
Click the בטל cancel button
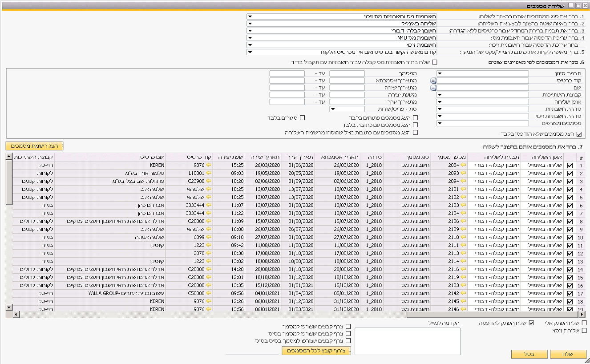[x=529, y=354]
